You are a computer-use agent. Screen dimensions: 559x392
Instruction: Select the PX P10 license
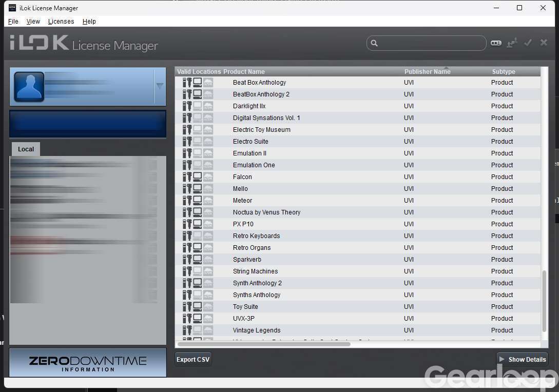click(x=358, y=224)
